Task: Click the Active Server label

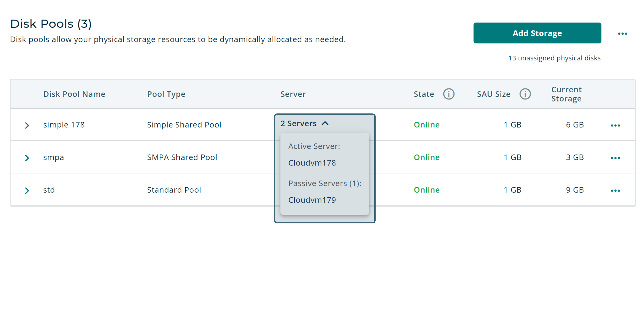Action: pyautogui.click(x=314, y=146)
